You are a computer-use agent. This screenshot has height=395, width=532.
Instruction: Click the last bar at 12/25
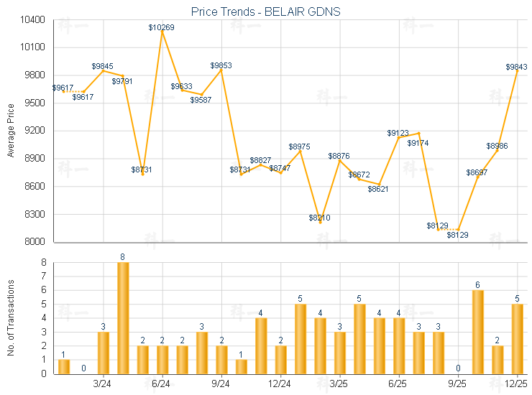517,338
